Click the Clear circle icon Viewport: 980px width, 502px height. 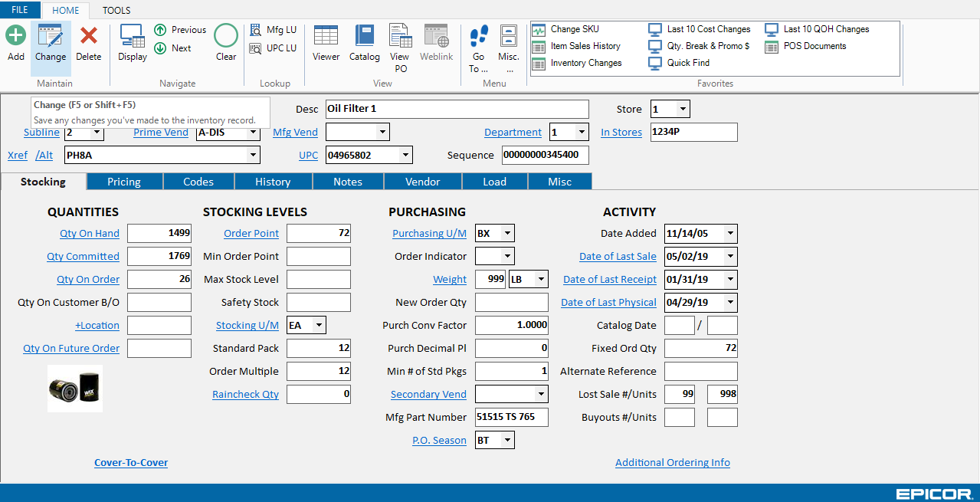(226, 36)
